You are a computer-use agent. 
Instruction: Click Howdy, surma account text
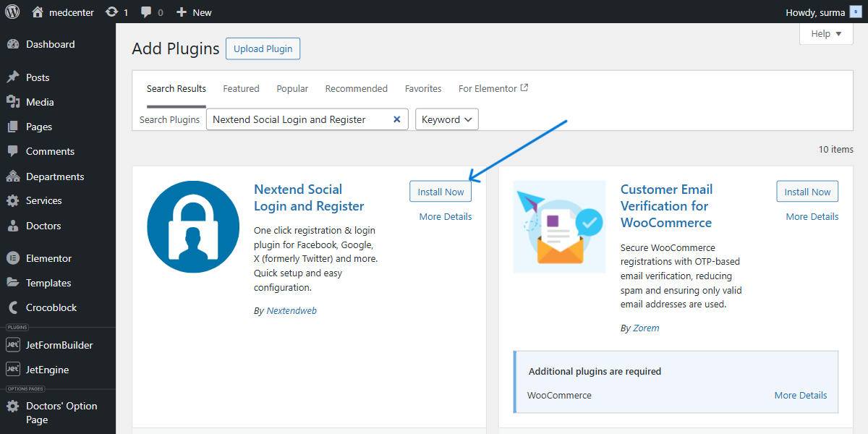click(815, 12)
